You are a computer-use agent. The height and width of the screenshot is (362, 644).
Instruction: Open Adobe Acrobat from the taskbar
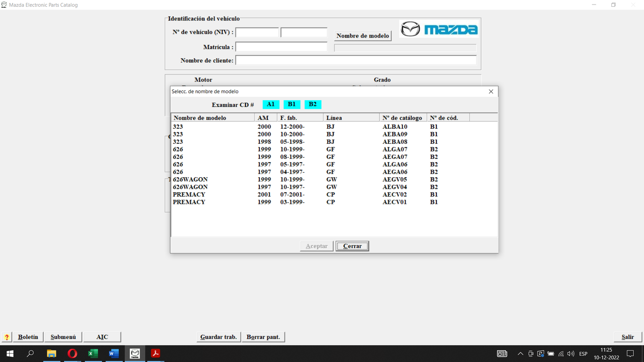click(x=156, y=354)
